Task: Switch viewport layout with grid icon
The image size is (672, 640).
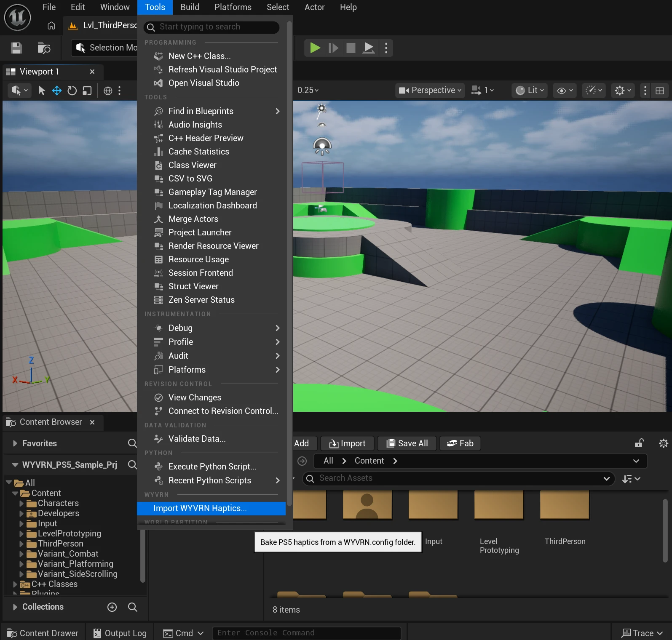Action: coord(660,91)
